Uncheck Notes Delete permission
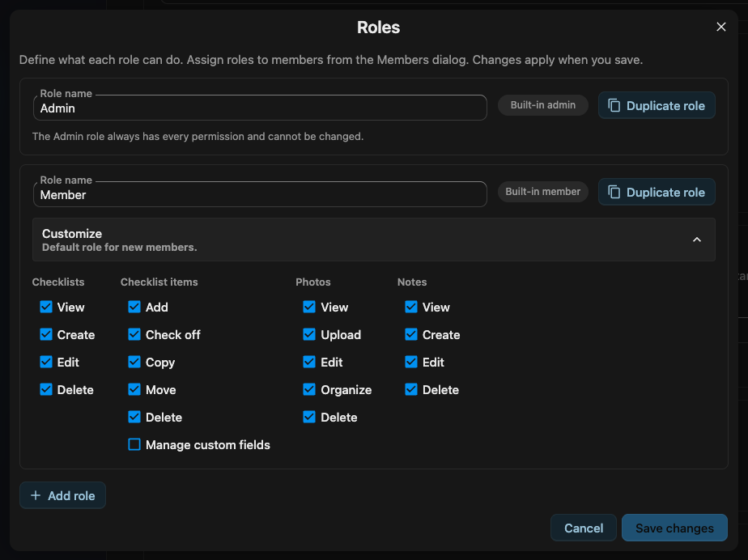748x560 pixels. tap(411, 390)
